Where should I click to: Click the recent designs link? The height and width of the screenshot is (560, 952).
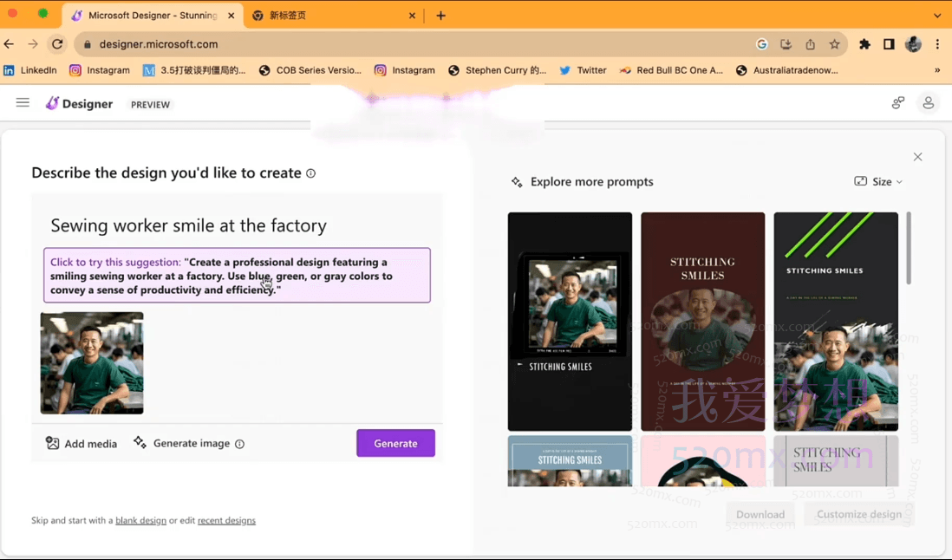(226, 521)
